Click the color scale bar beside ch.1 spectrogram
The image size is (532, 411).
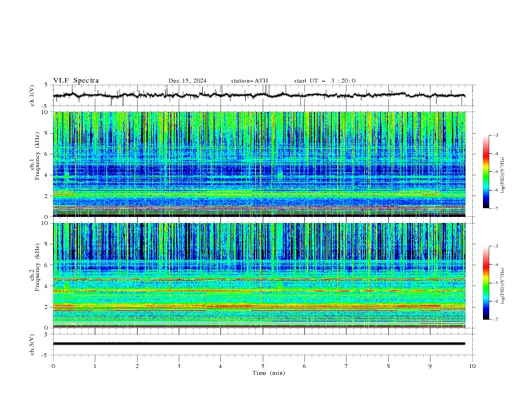pyautogui.click(x=486, y=171)
